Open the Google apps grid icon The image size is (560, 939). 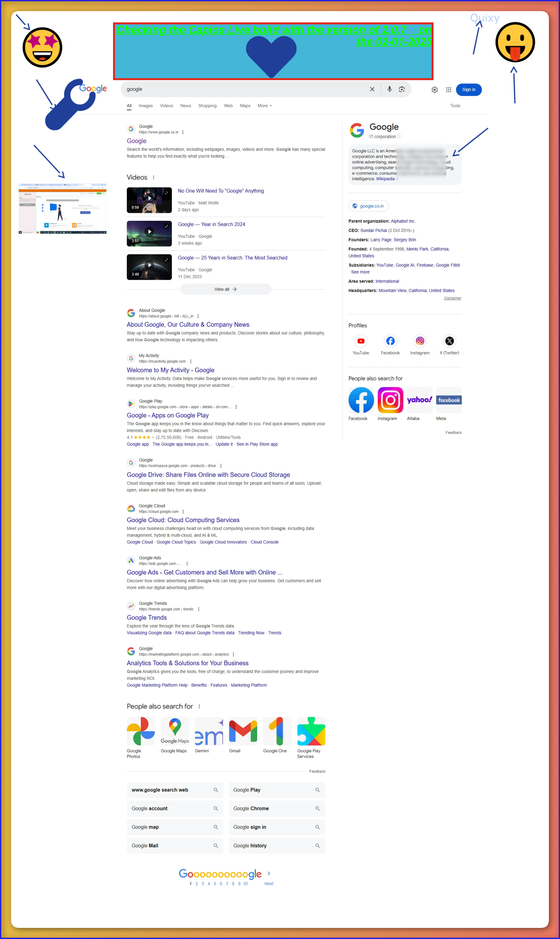[449, 89]
